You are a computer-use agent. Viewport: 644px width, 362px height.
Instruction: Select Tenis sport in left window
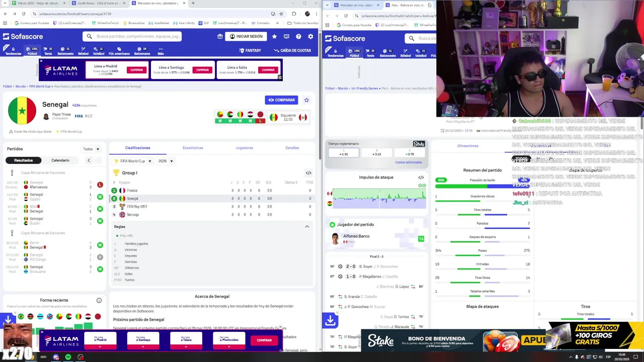(x=48, y=51)
